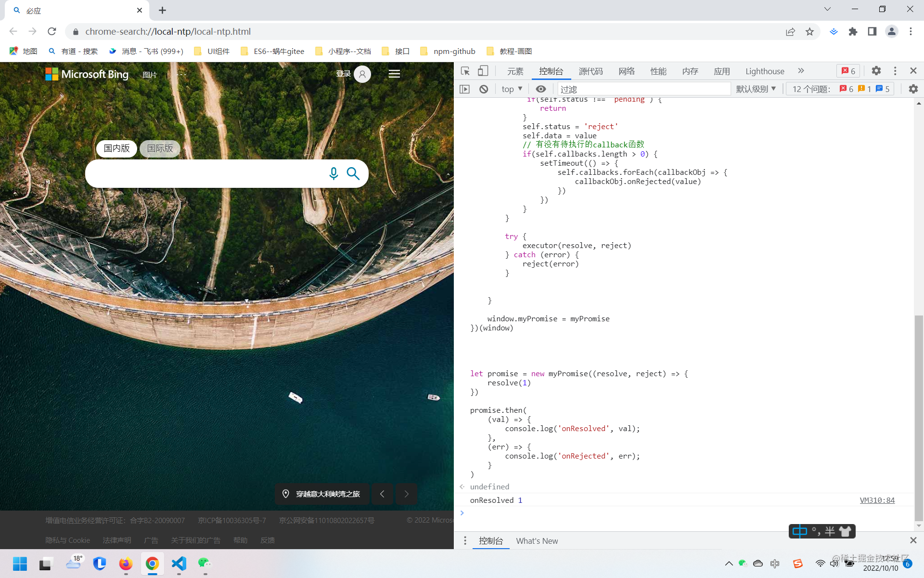Click the console prompt input line
Viewport: 924px width, 578px height.
coord(683,513)
